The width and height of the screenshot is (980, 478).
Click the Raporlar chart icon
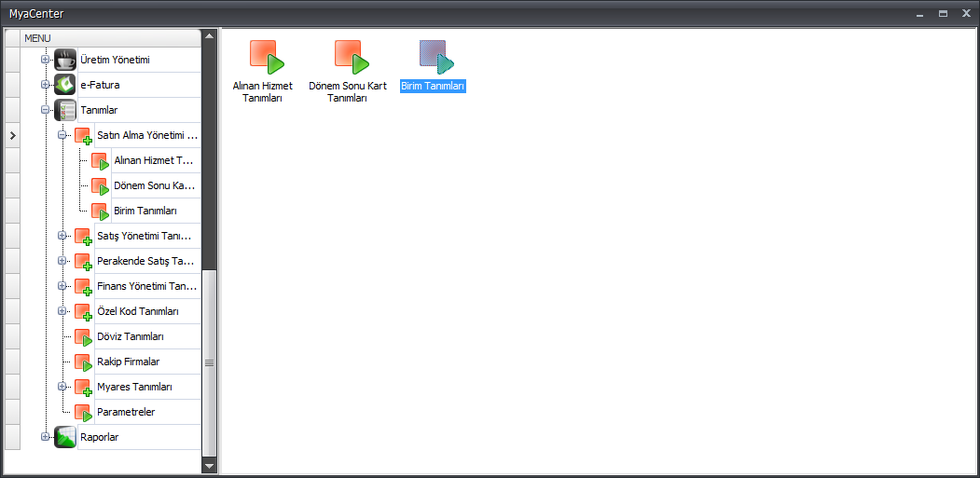(x=65, y=437)
